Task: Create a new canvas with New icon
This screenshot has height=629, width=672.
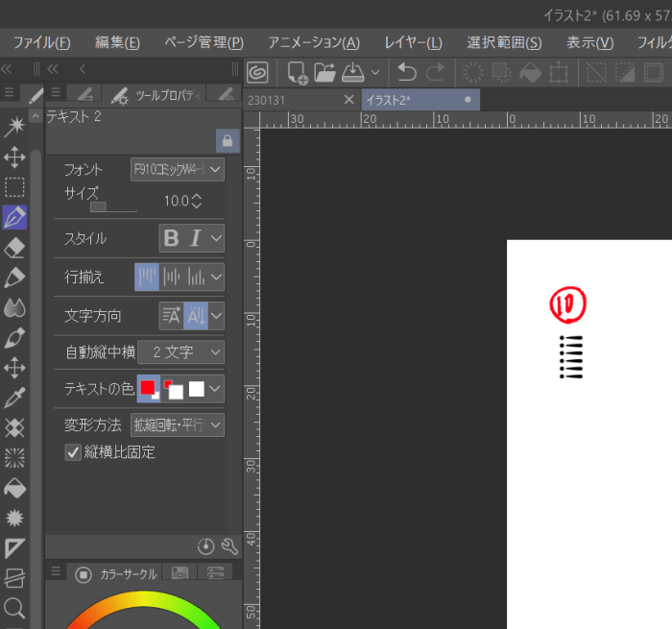Action: point(297,72)
